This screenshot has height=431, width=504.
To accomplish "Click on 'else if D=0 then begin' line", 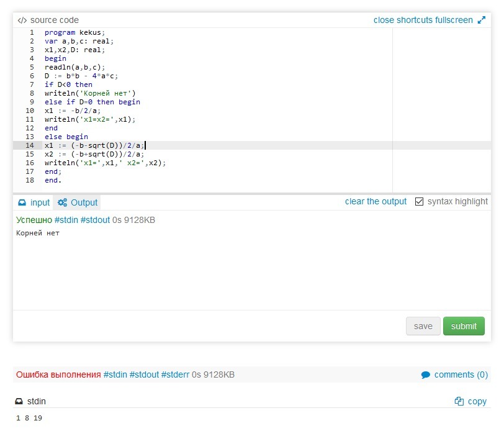I will coord(92,102).
